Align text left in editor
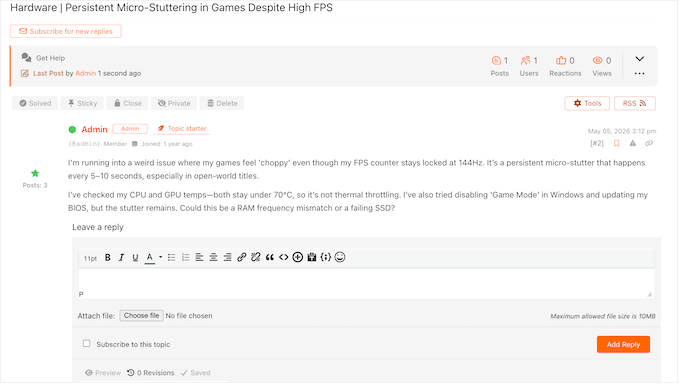This screenshot has height=384, width=680. click(199, 258)
